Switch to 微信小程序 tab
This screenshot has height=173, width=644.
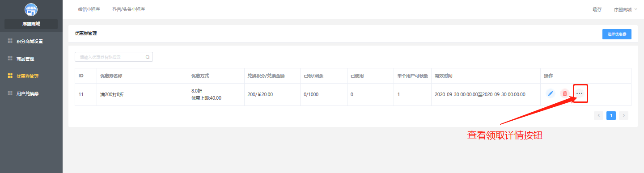pyautogui.click(x=89, y=9)
